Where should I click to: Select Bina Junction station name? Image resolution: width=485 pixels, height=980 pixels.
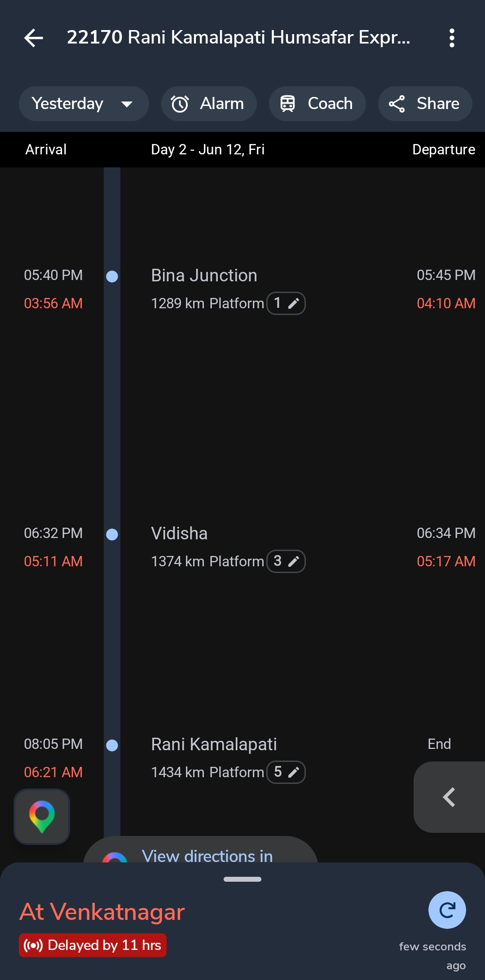[204, 276]
